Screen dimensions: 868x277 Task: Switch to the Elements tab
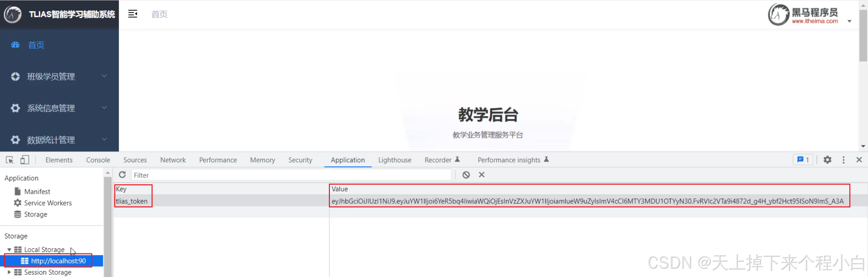(x=59, y=160)
